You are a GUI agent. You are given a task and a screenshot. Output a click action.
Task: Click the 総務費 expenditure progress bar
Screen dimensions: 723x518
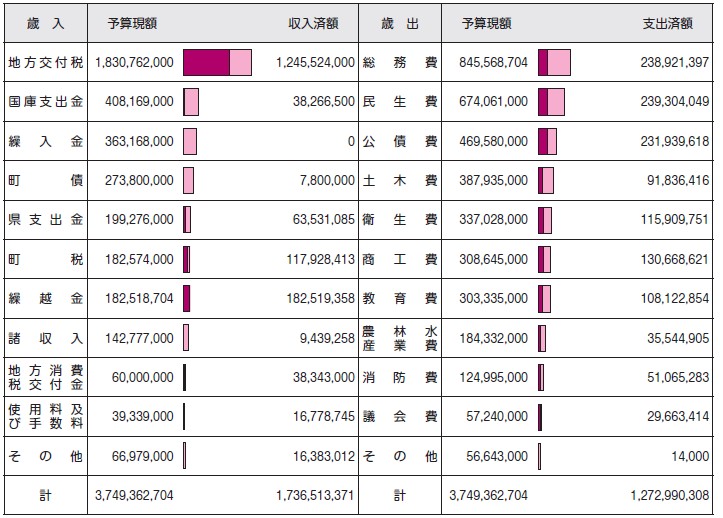(554, 62)
